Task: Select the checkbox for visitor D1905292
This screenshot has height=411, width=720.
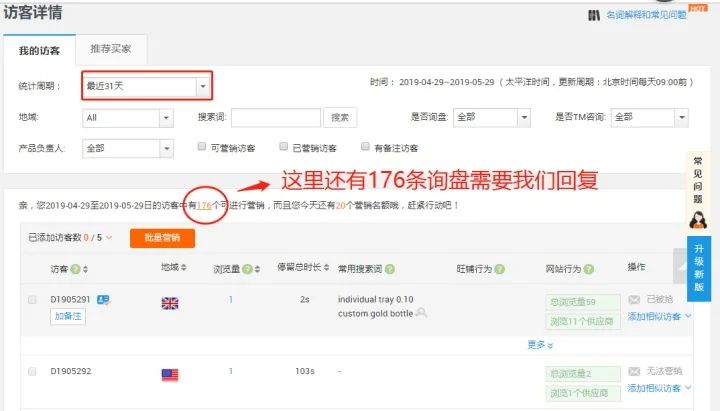Action: [32, 372]
